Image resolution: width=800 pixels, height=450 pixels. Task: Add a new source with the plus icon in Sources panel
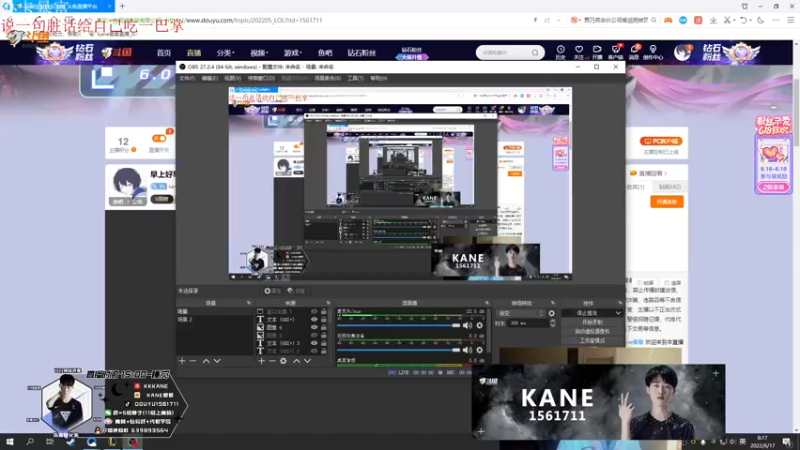click(x=261, y=361)
